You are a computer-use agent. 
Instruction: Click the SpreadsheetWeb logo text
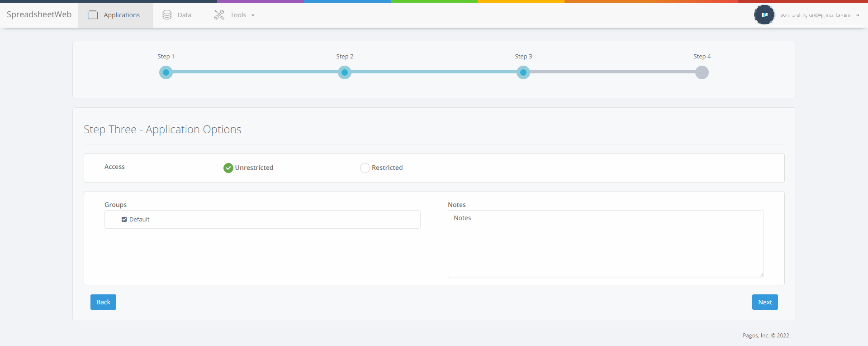[39, 14]
